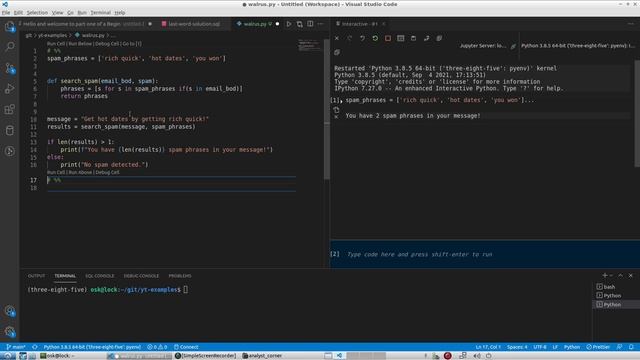This screenshot has width=640, height=360.
Task: Click the Run Above code lens link
Action: coord(80,172)
